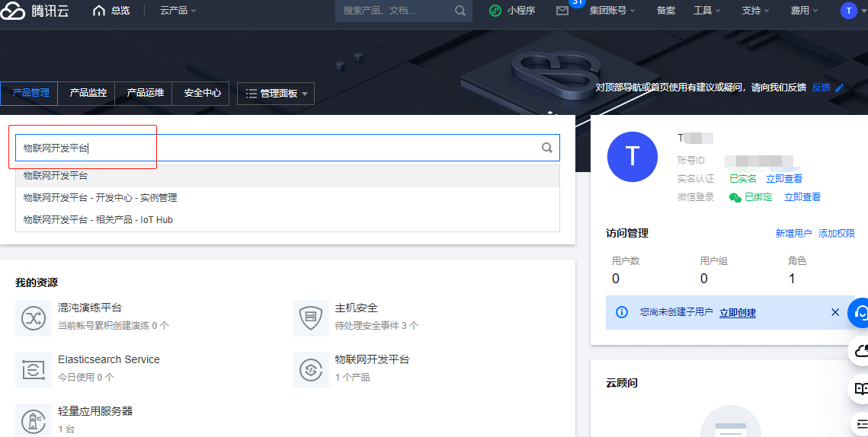The height and width of the screenshot is (437, 868).
Task: Open the 混沌演练平台 resource icon
Action: pos(34,317)
